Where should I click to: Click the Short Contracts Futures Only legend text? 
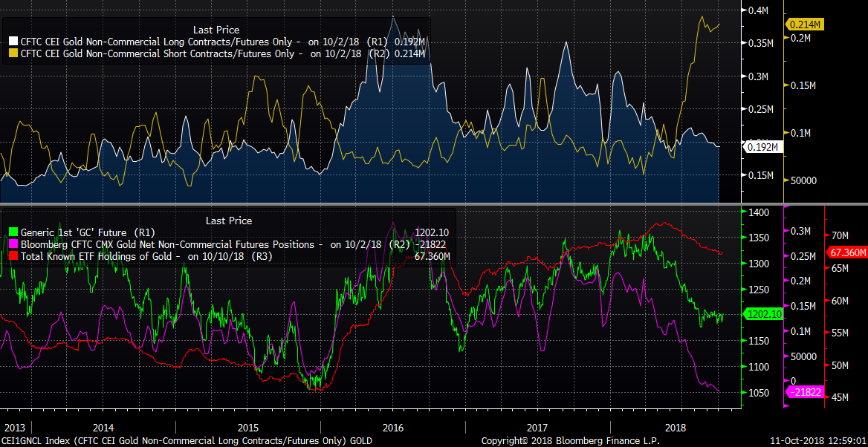pyautogui.click(x=161, y=53)
